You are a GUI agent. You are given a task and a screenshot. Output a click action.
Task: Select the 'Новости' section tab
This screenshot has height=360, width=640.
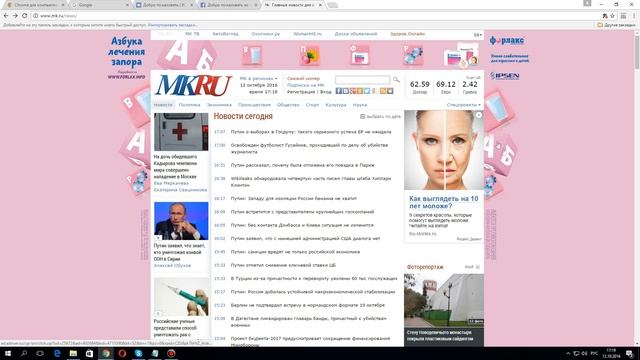163,105
